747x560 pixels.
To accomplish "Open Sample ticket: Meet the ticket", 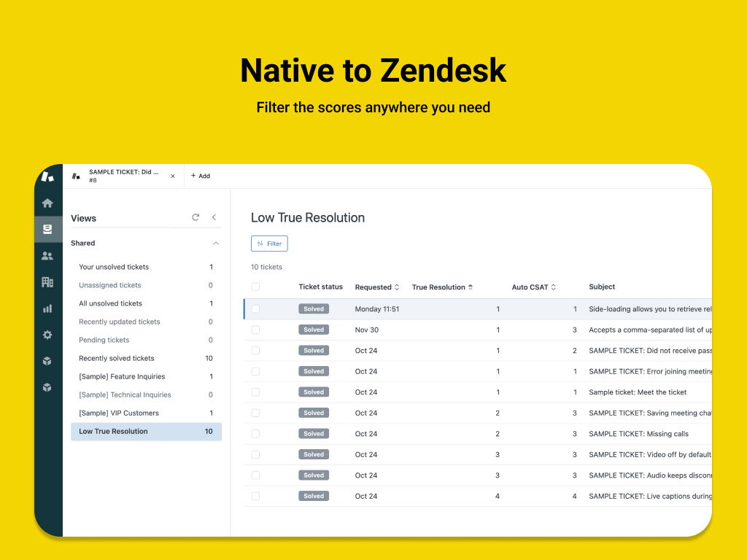I will [638, 392].
